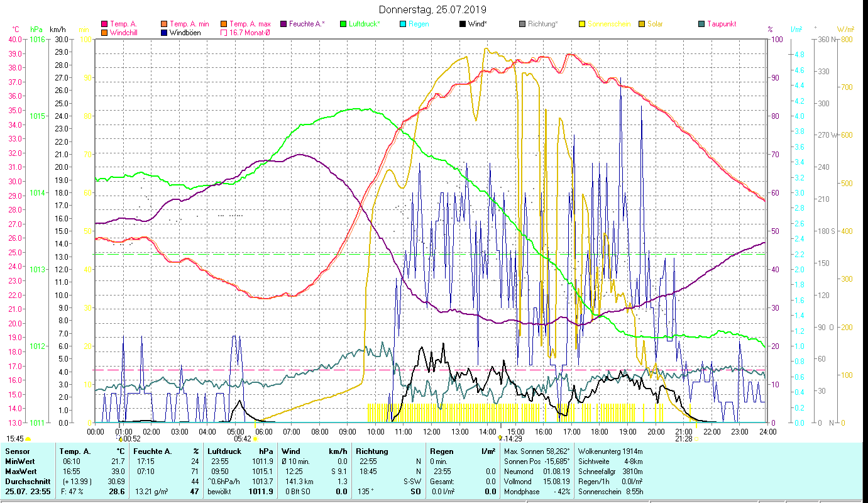This screenshot has height=503, width=868.
Task: Click the gold Solar legend color swatch
Action: [642, 25]
